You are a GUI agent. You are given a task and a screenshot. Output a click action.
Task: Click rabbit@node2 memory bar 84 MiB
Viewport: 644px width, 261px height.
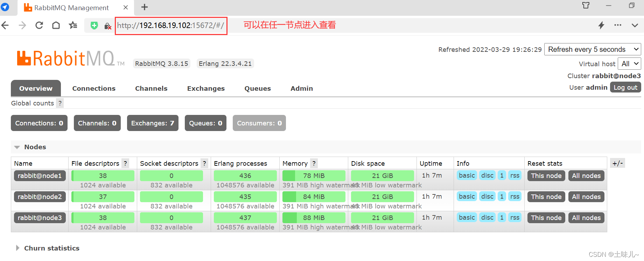314,197
